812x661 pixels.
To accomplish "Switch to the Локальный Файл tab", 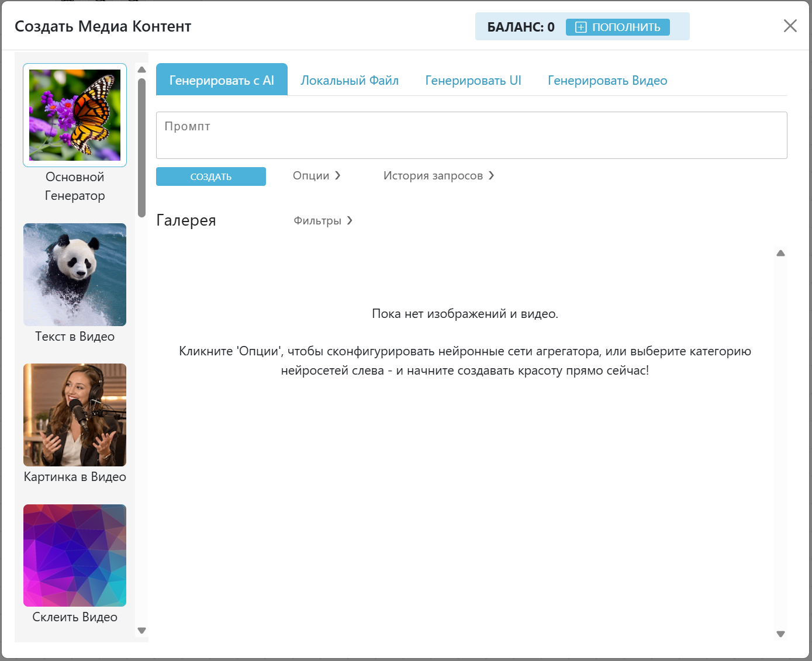I will coord(350,81).
